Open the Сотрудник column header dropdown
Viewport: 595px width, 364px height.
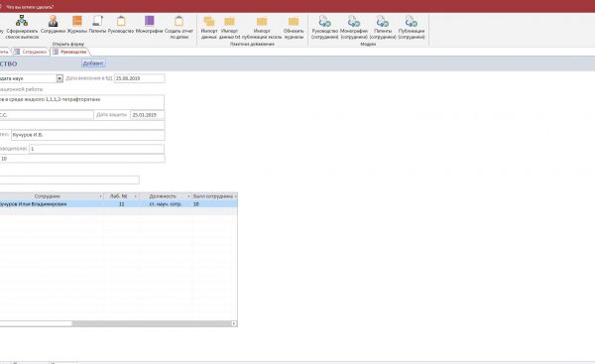point(100,196)
